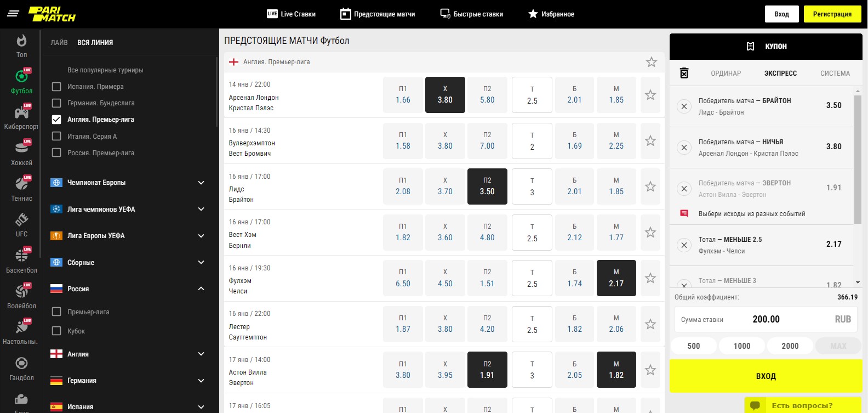This screenshot has height=413, width=868.
Task: Favorite the Лидс - Брайтон match star
Action: pos(650,186)
